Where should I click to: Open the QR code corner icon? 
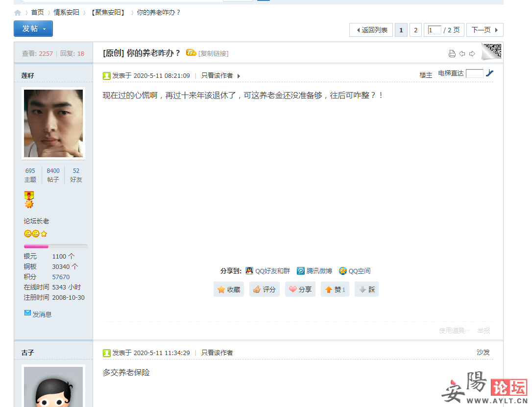coord(492,51)
